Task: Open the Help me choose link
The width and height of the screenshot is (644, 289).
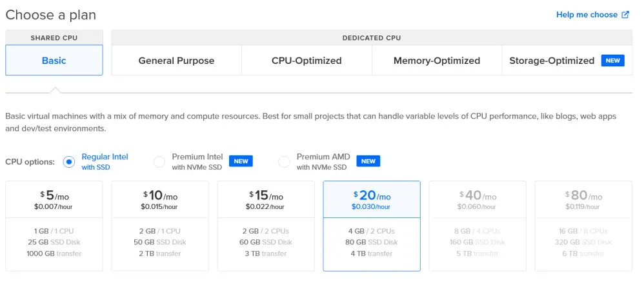Action: 592,15
